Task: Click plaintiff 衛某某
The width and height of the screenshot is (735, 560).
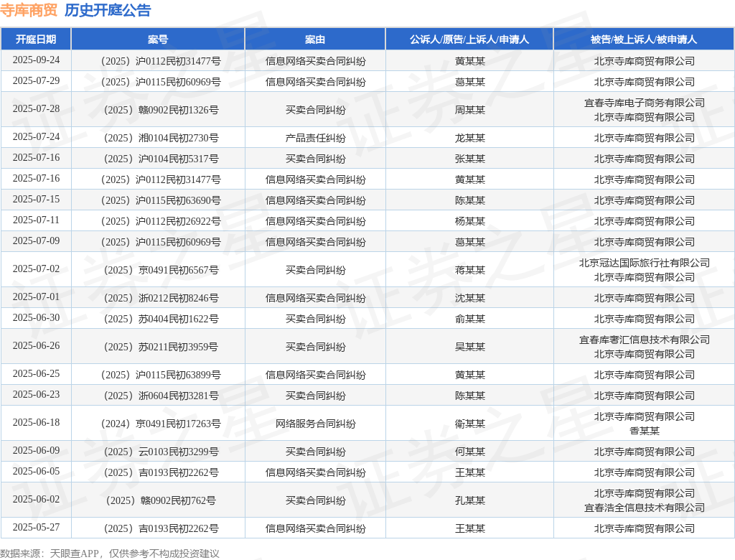Action: [x=469, y=424]
